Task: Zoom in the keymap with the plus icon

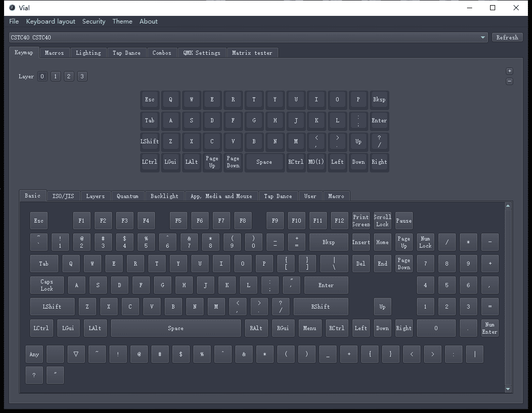Action: point(509,71)
